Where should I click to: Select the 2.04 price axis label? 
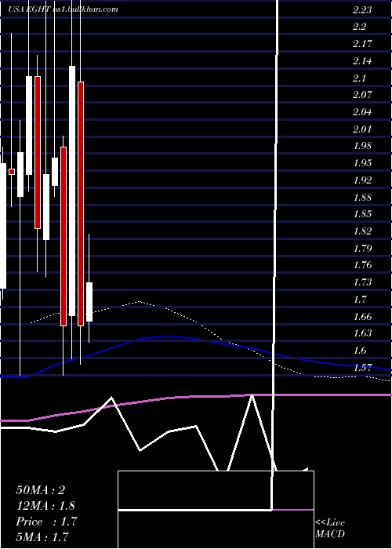tap(362, 112)
